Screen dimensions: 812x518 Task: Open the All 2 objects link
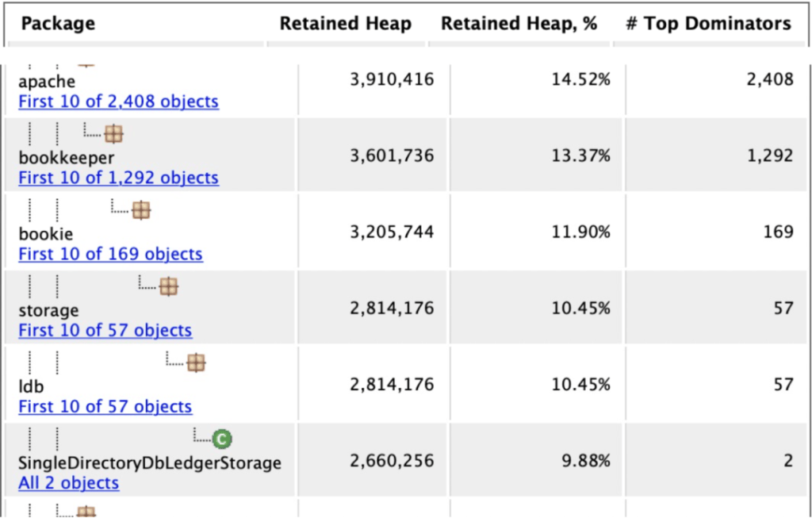pyautogui.click(x=68, y=482)
